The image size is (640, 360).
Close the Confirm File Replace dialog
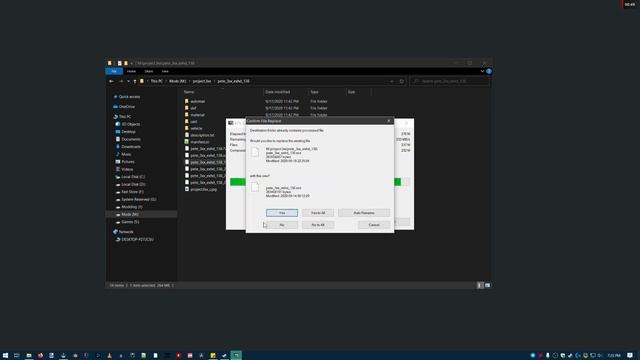[389, 121]
